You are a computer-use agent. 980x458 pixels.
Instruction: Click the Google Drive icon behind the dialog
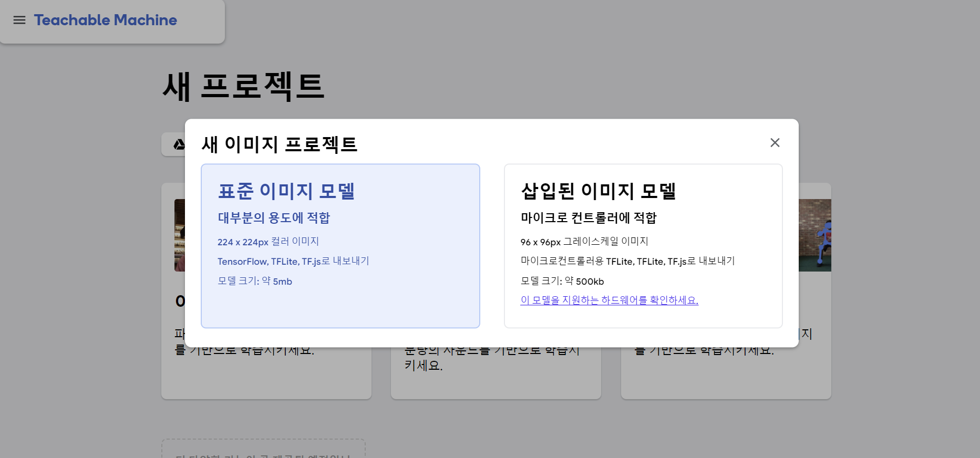179,144
